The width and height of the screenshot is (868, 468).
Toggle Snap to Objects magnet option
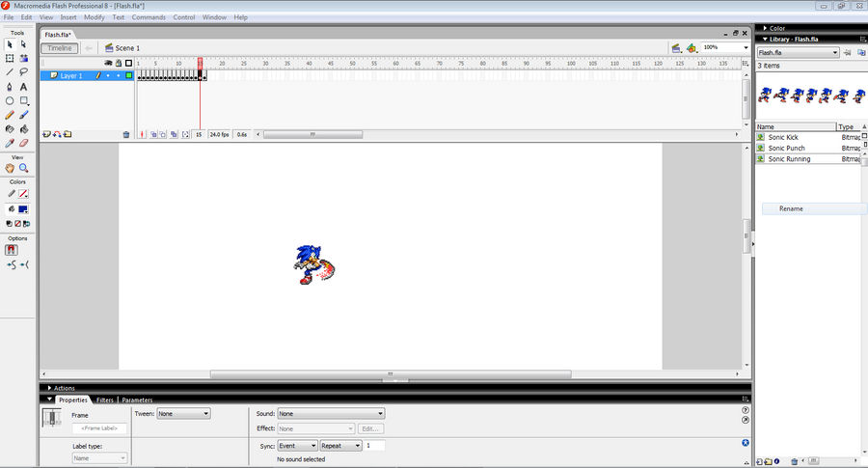(x=11, y=250)
